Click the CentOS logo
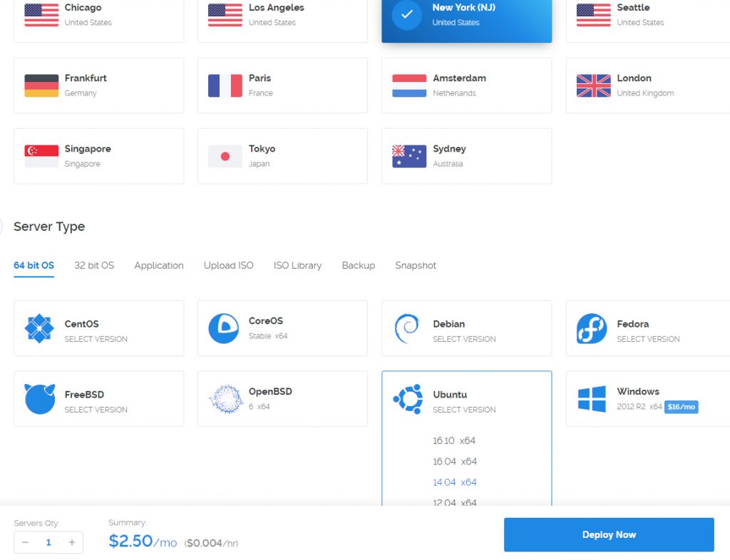 click(40, 328)
